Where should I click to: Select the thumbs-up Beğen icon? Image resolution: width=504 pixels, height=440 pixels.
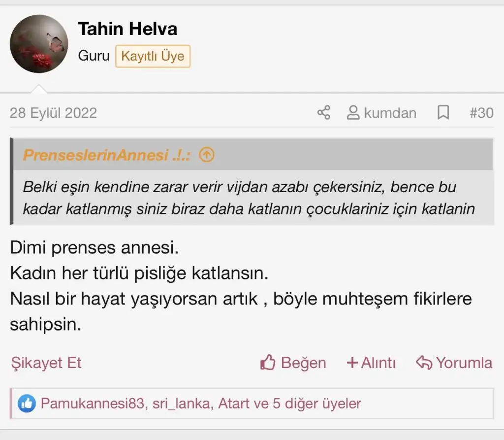click(267, 363)
